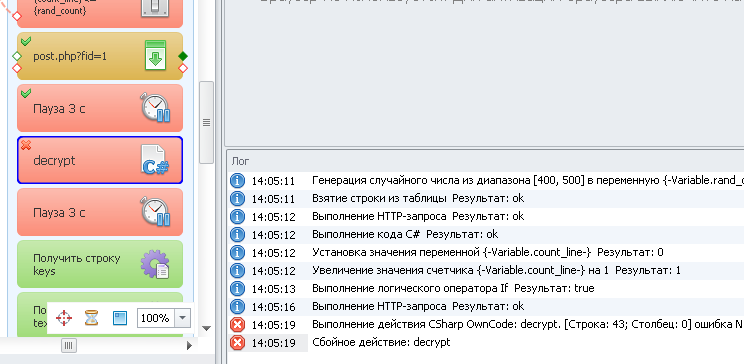The image size is (744, 364).
Task: Select the first Пауза 3 с block with checkmark
Action: (100, 108)
